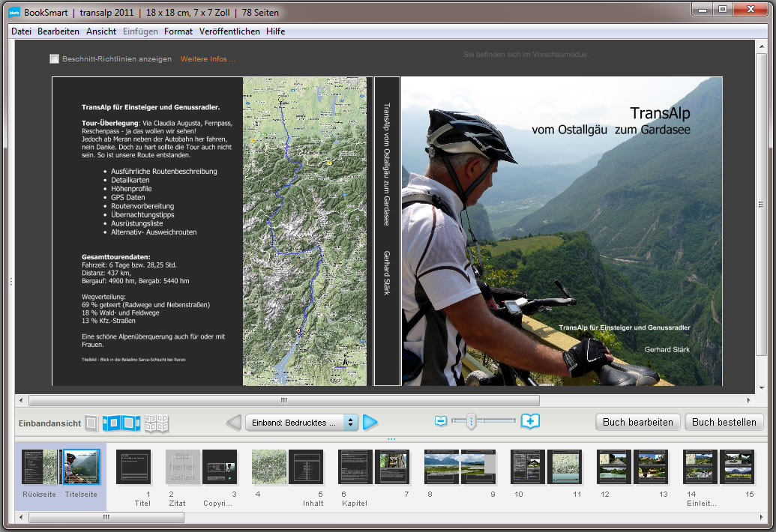Select the cover spread view icon

click(x=121, y=423)
